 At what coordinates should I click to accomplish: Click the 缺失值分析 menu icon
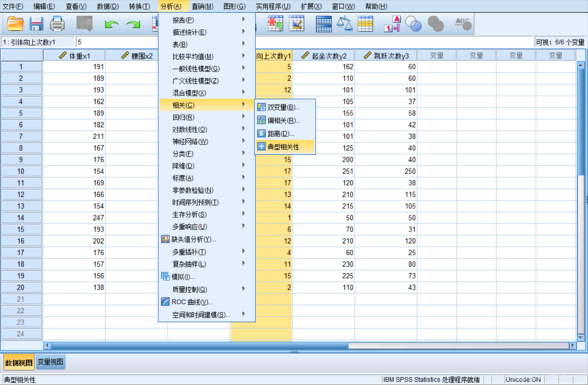(165, 239)
